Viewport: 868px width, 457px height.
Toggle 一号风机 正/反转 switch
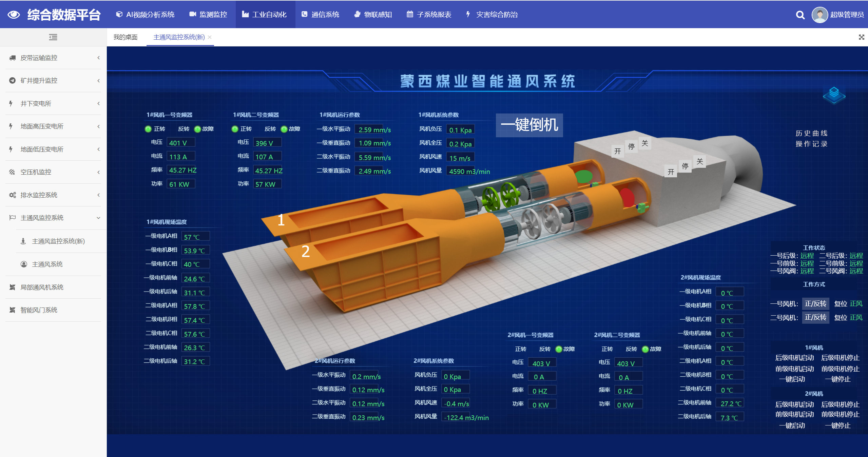pos(815,304)
